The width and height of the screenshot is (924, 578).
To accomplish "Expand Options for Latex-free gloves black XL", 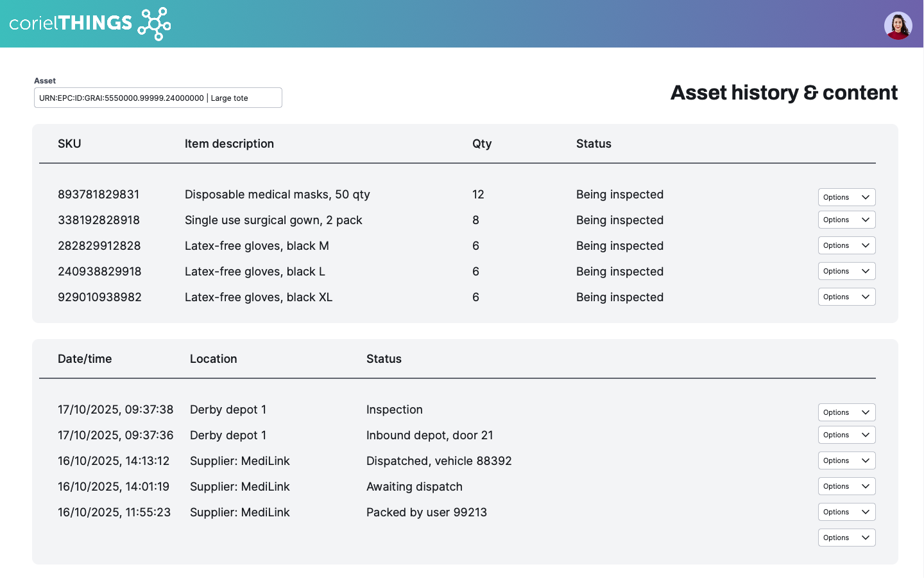I will [846, 297].
